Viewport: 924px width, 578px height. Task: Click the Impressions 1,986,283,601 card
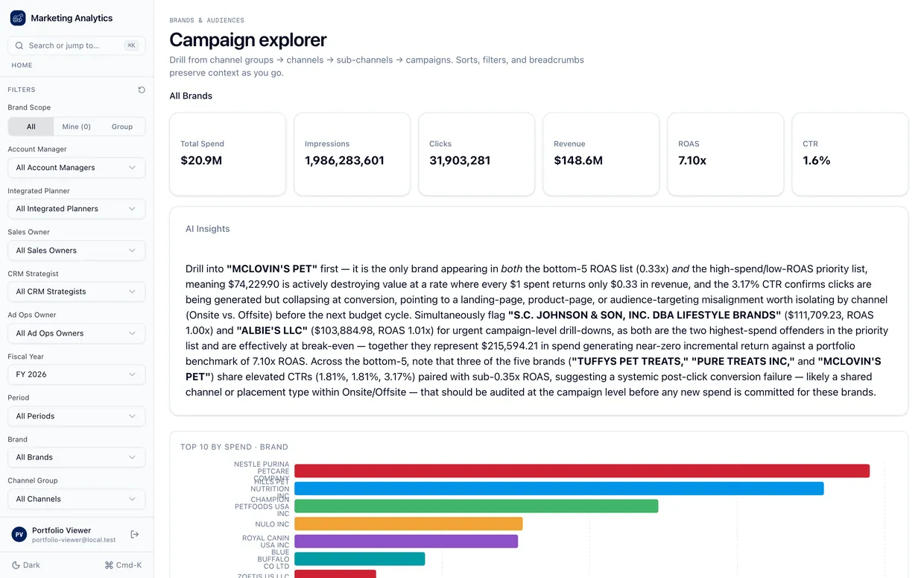point(352,154)
